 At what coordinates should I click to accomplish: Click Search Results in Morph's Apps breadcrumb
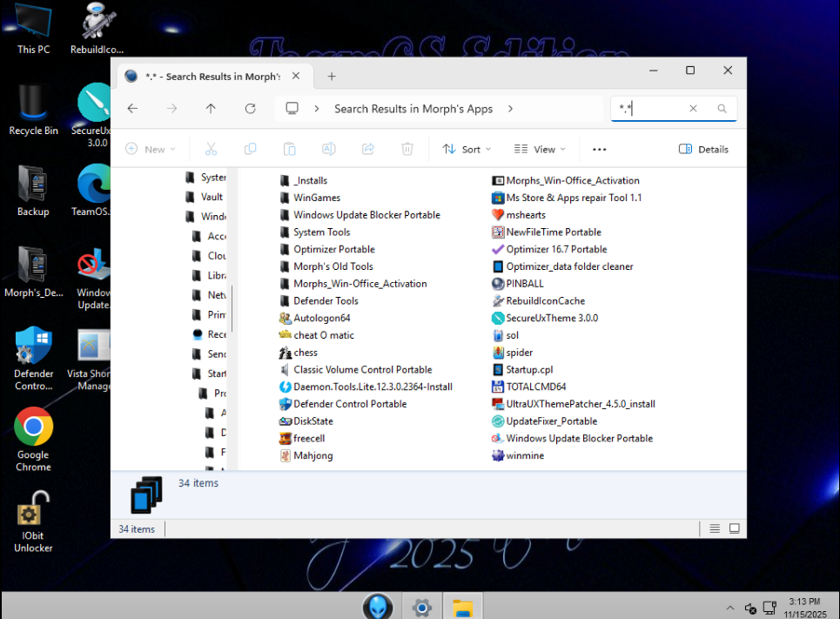(x=413, y=109)
